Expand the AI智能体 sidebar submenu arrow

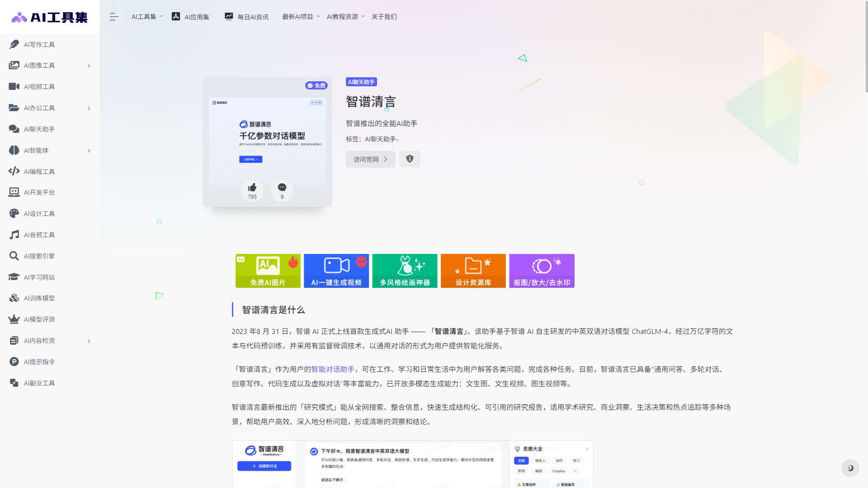[x=89, y=151]
